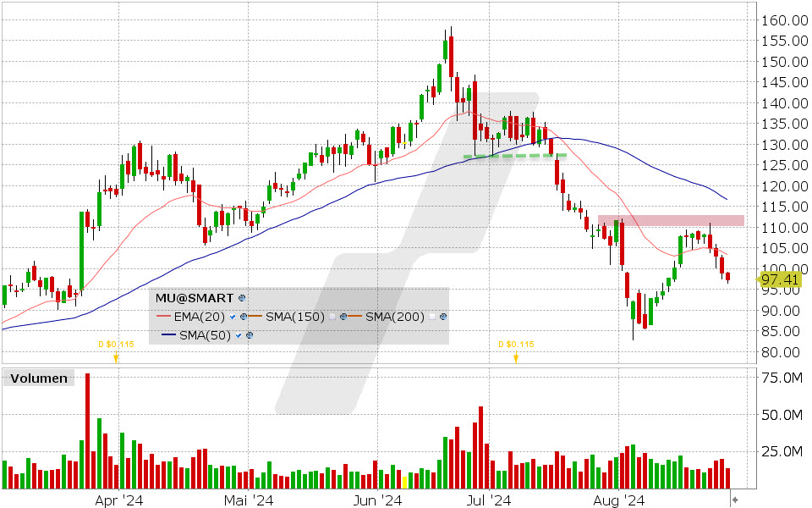
Task: Click the tallest red volume bar
Action: (x=87, y=431)
